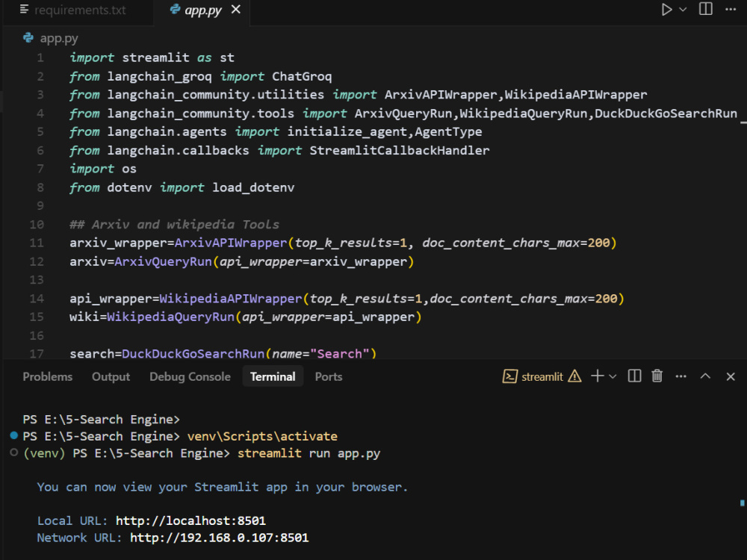
Task: Open the Ports panel tab
Action: click(328, 376)
